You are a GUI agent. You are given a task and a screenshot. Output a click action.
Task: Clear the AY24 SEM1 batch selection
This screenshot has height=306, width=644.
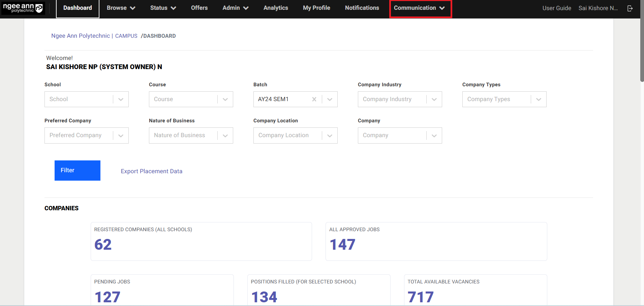314,99
